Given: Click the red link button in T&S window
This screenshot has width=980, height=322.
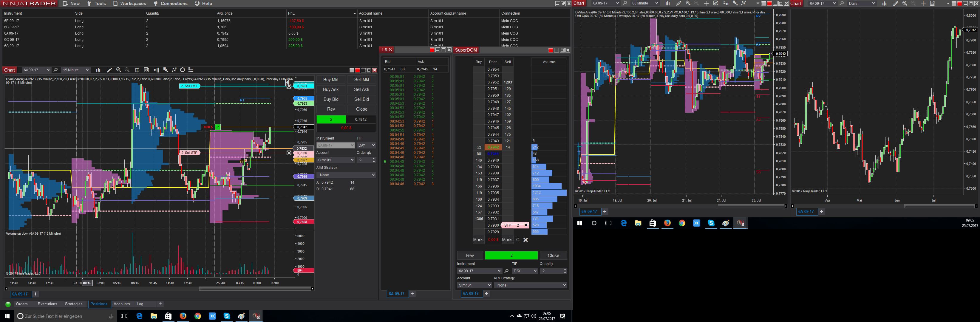Looking at the screenshot, I should [x=432, y=50].
